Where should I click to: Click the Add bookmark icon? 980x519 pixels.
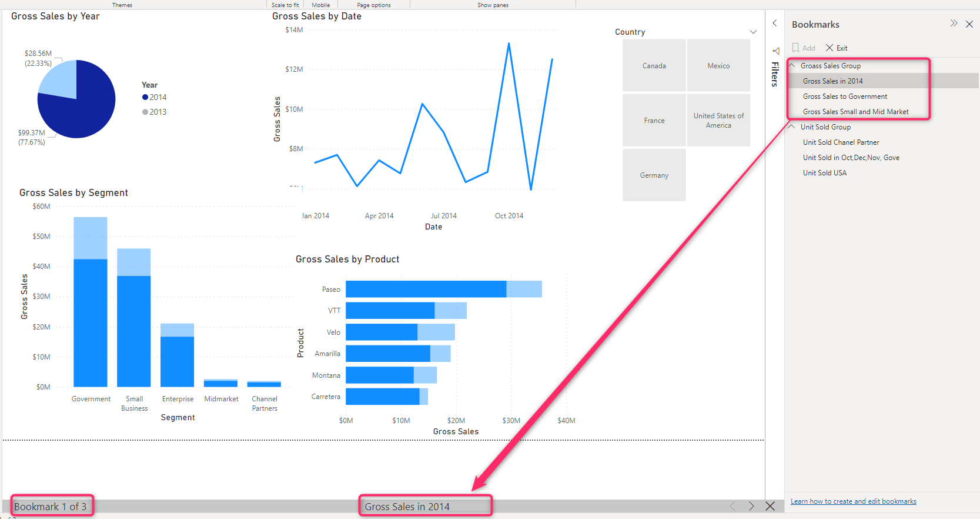pos(796,48)
